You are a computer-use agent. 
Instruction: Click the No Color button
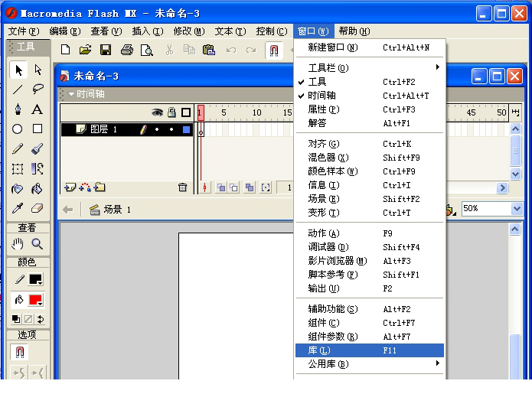pyautogui.click(x=28, y=319)
